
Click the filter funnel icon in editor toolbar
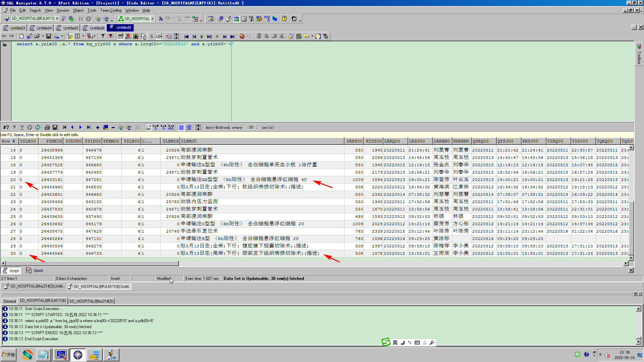tap(103, 36)
